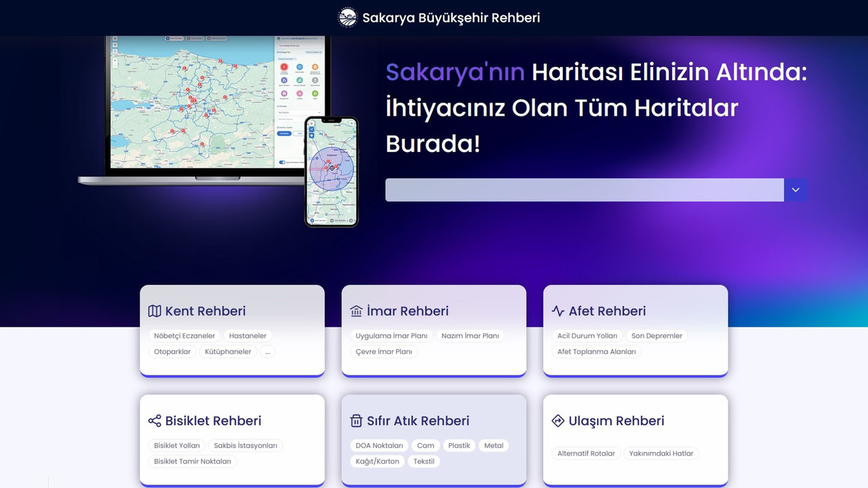Screen dimensions: 868x488
Task: Open the Nazım İmar Planı chip
Action: pyautogui.click(x=470, y=335)
